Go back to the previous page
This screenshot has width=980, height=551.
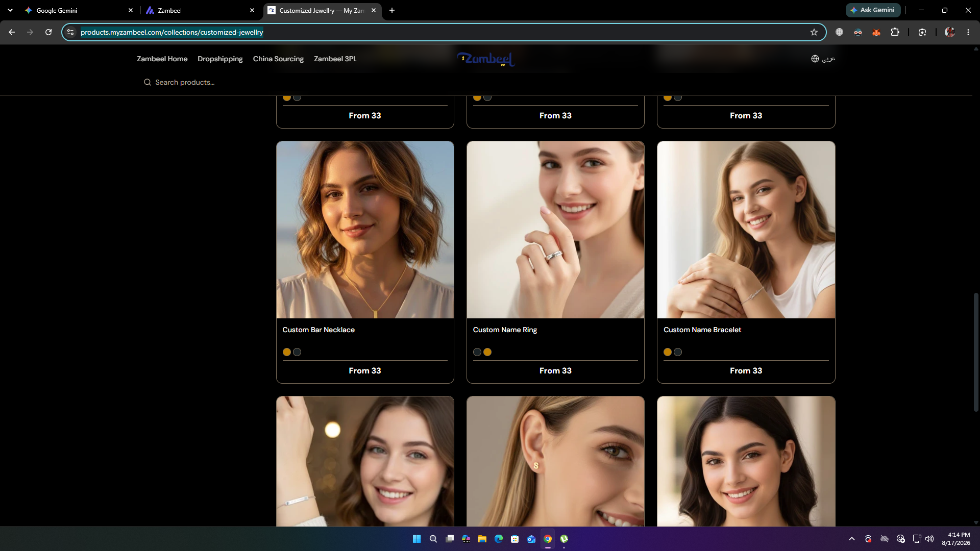click(12, 32)
